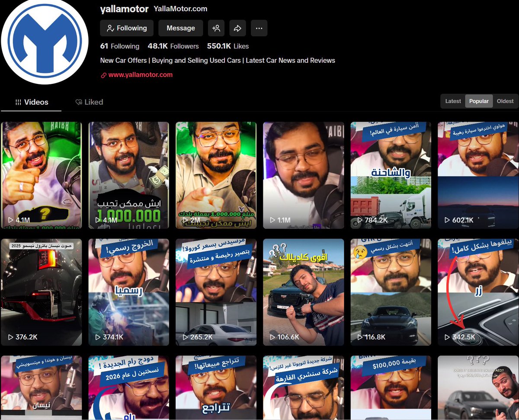Sort videos by Latest

[x=453, y=101]
